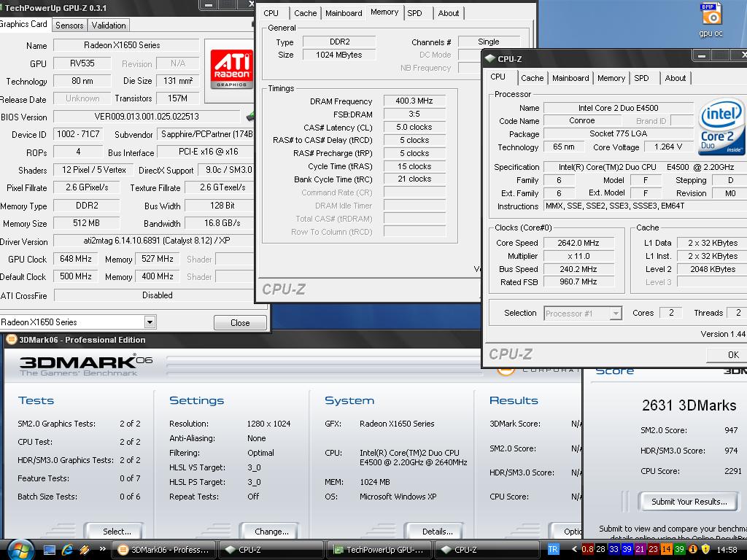Open the Mainboard tab in front CPU-Z
Image resolution: width=747 pixels, height=560 pixels.
click(x=570, y=78)
